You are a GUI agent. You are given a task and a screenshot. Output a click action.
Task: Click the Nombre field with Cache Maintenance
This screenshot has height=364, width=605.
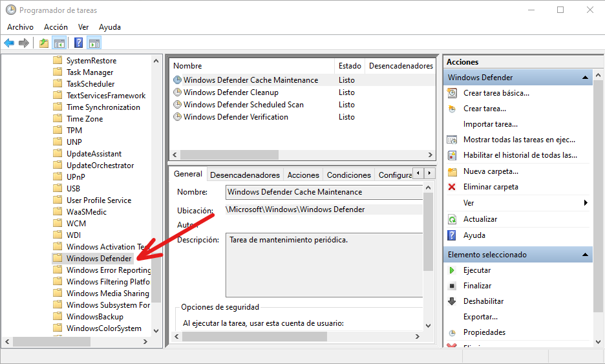pos(324,192)
